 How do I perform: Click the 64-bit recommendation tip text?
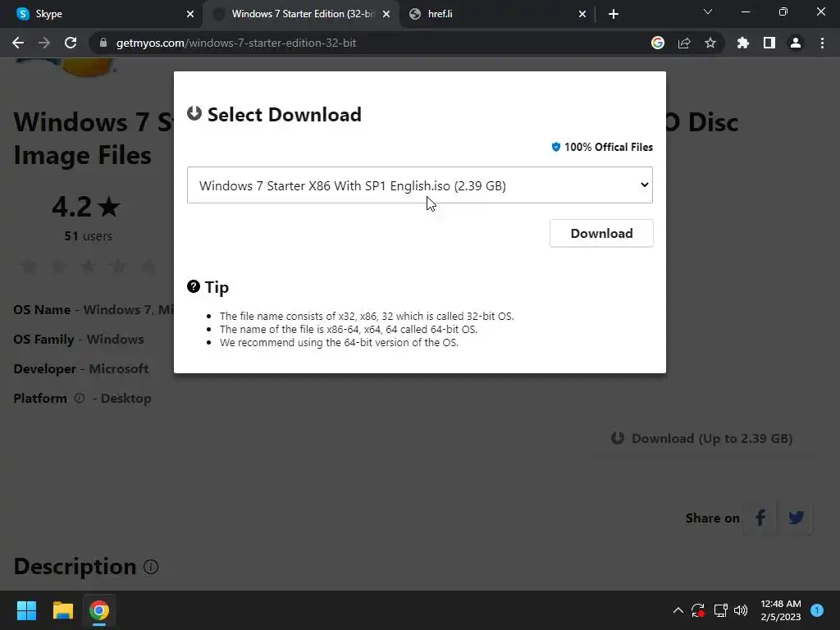339,342
